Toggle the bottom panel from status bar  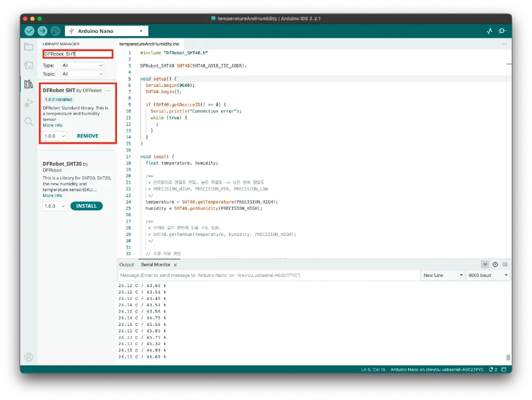pos(504,369)
